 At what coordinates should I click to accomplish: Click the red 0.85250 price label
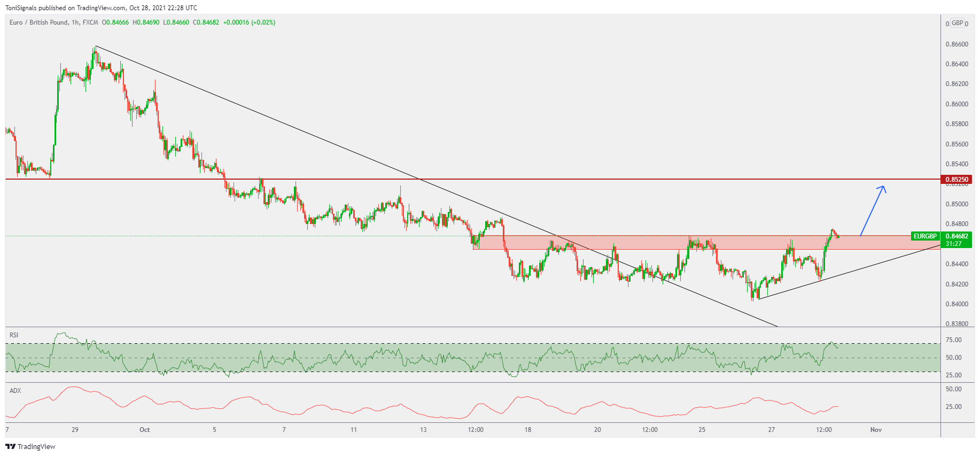click(x=956, y=180)
